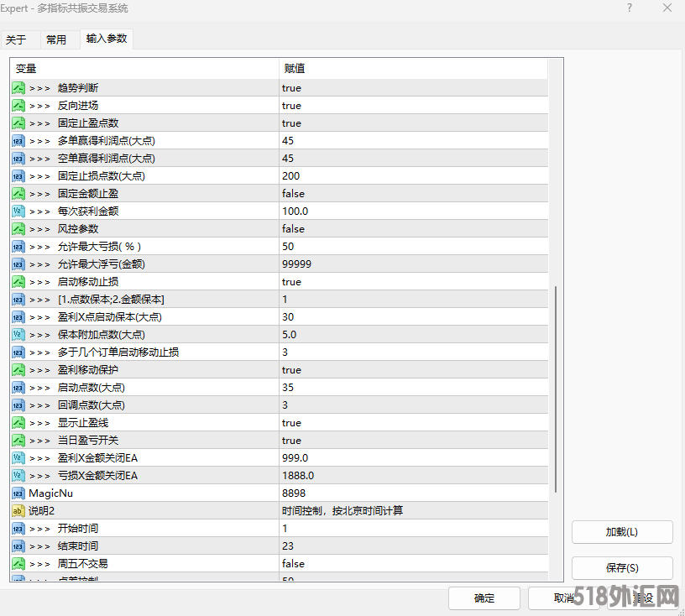The height and width of the screenshot is (616, 685).
Task: Open the true value of 盈利移动保护
Action: [x=413, y=370]
